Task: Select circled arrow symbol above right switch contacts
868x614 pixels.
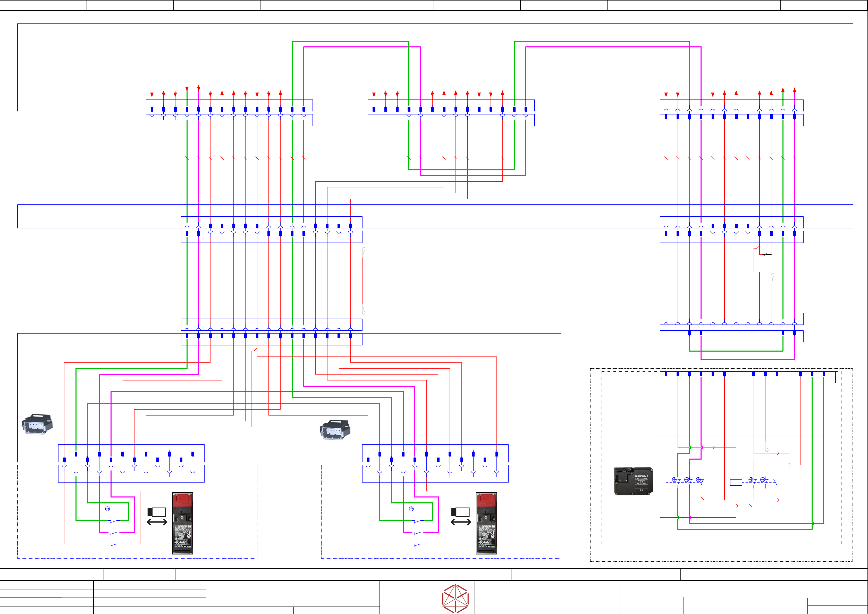Action: [x=411, y=509]
